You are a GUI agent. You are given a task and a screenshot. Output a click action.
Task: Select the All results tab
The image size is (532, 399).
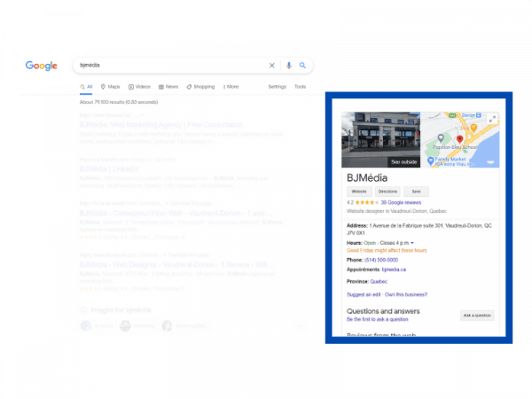(86, 87)
